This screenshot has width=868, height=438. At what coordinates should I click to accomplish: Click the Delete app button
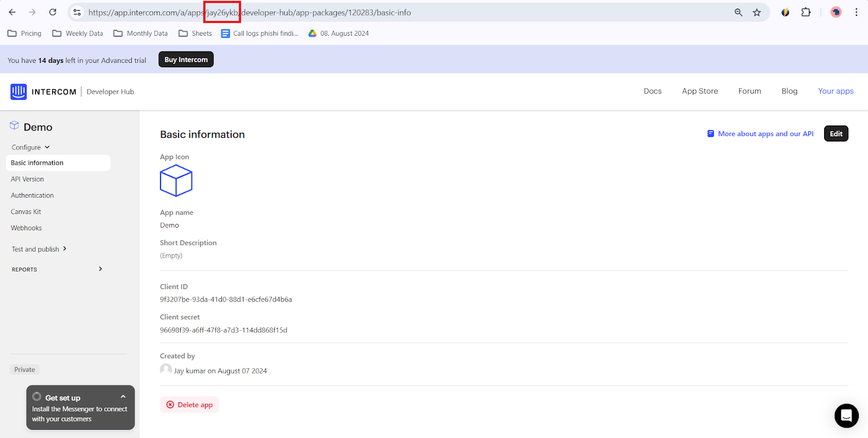pos(189,404)
